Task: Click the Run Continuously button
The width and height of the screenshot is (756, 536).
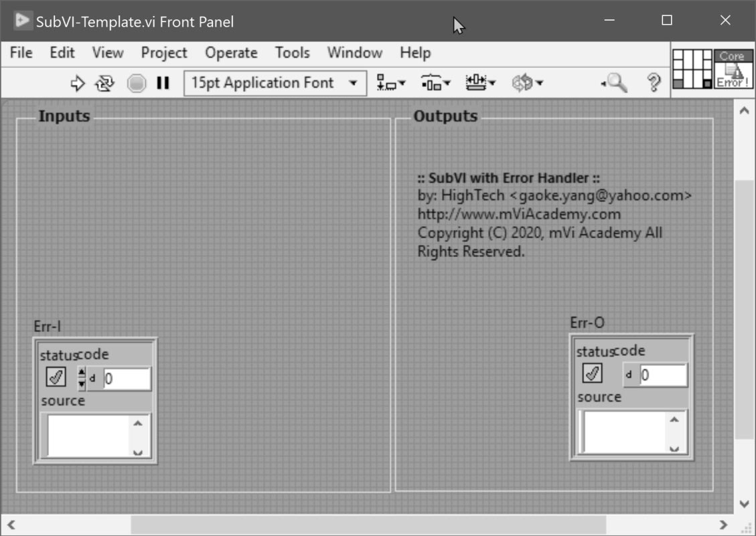Action: pyautogui.click(x=105, y=83)
